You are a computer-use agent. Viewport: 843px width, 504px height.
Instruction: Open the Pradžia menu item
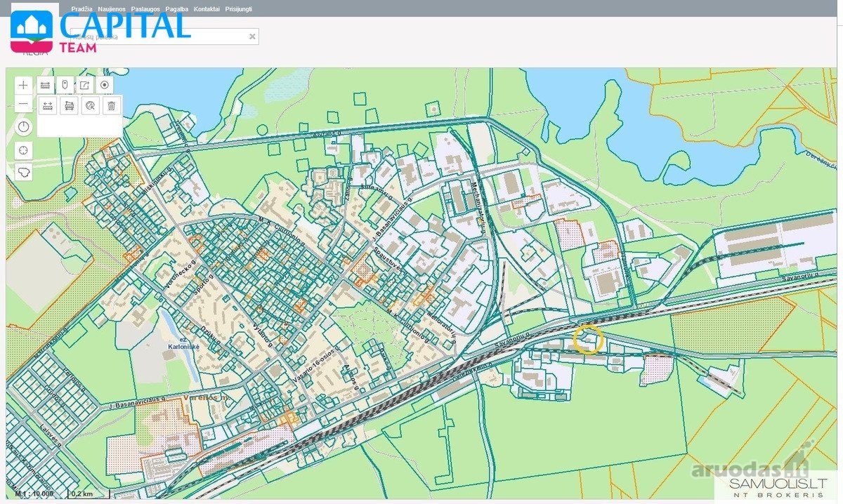tap(82, 9)
